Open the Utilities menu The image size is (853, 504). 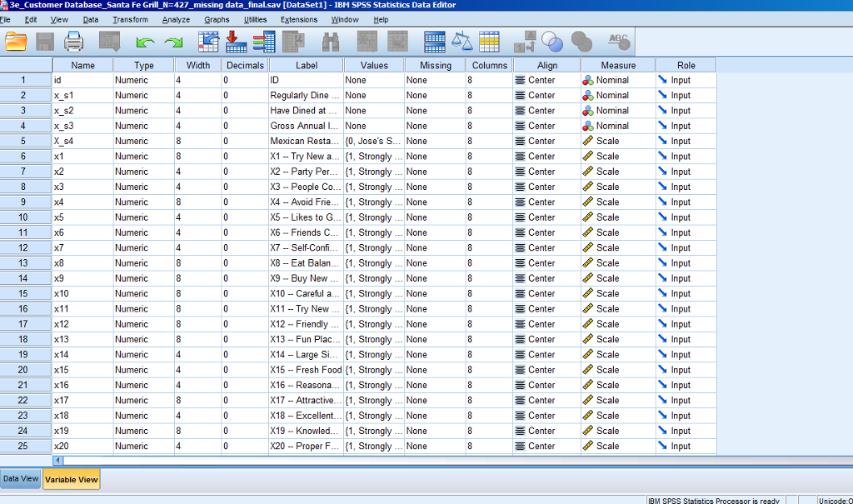pyautogui.click(x=255, y=20)
